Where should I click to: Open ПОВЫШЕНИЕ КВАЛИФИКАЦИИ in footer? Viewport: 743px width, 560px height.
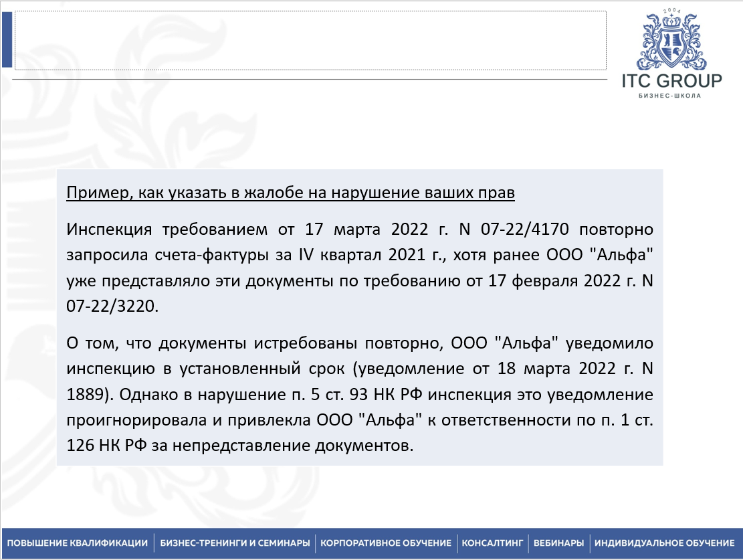tap(78, 543)
